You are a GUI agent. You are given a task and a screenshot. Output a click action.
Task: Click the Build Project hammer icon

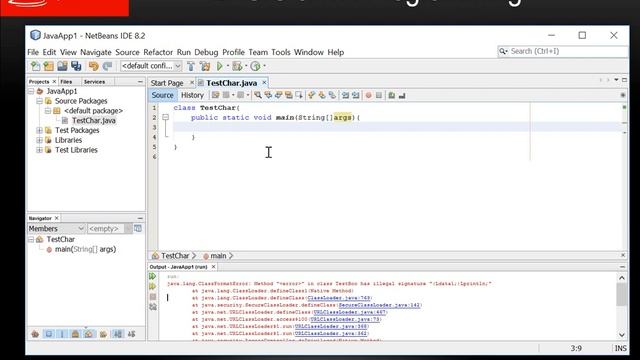[191, 66]
